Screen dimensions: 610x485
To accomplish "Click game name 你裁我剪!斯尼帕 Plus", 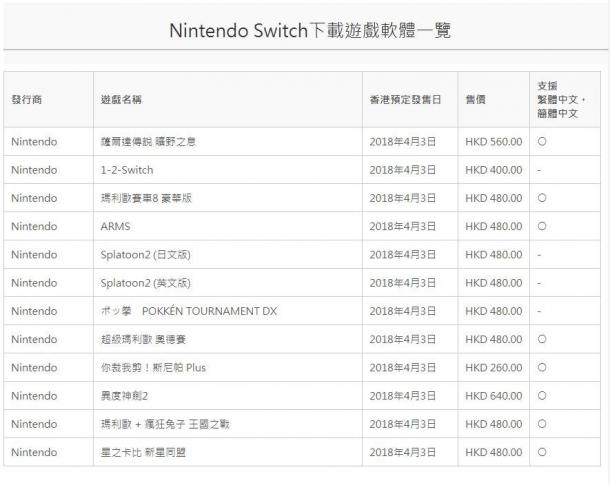I will [153, 368].
